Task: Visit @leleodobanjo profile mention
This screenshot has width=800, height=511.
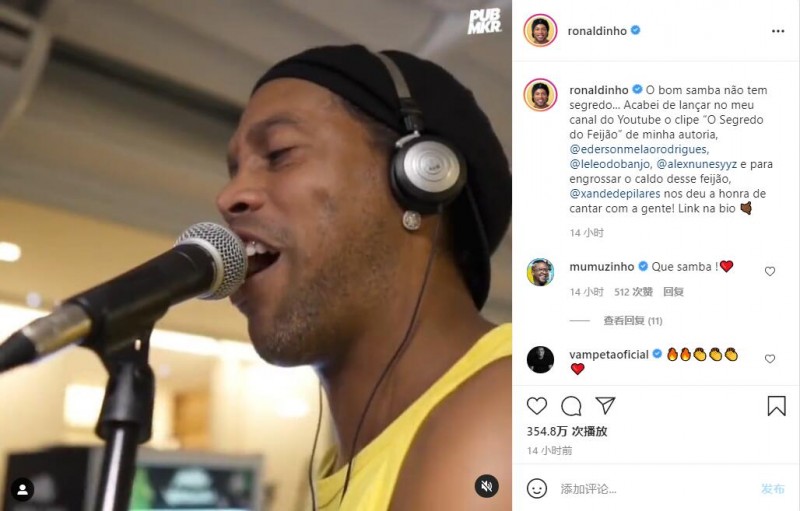Action: pos(610,164)
